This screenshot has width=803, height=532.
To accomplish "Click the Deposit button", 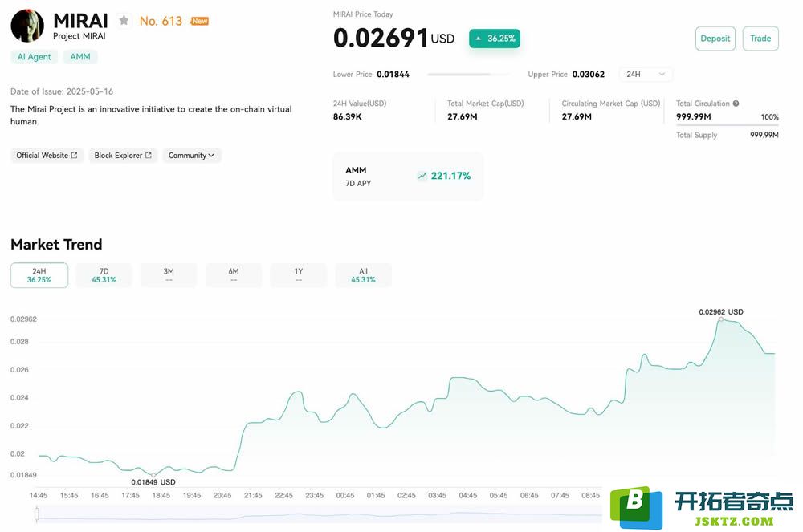I will point(715,39).
